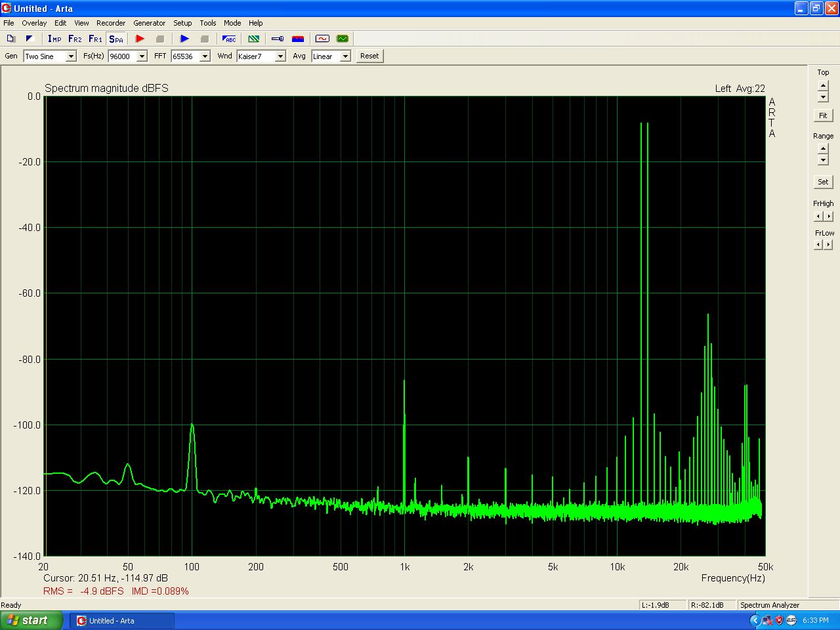Screen dimensions: 840x630
Task: Click the network disconnected tray icon
Action: 767,620
